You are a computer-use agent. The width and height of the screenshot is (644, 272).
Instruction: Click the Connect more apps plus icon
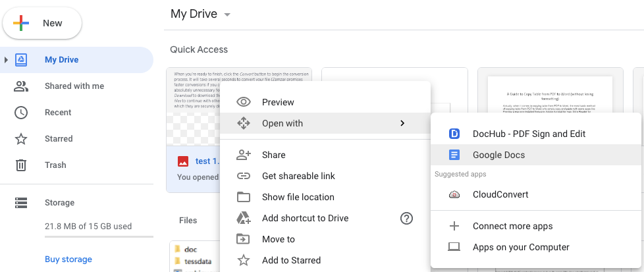(x=454, y=226)
